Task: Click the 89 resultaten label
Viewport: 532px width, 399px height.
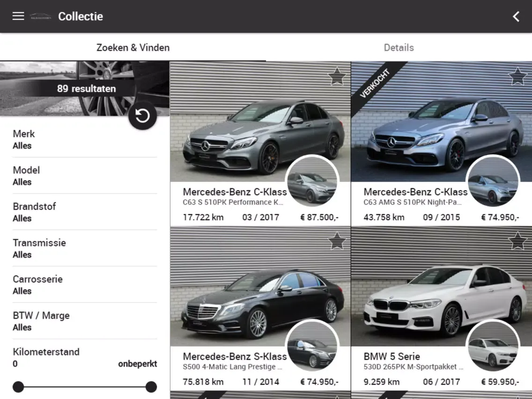Action: click(x=87, y=89)
